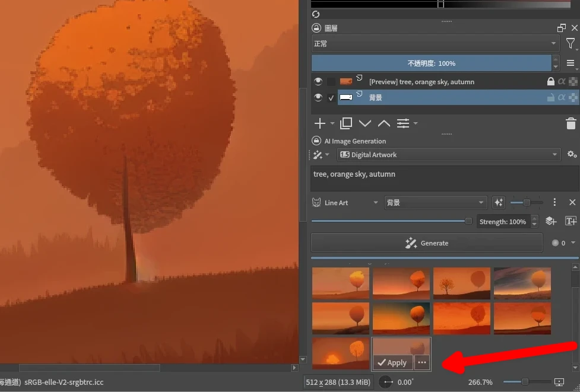580x392 pixels.
Task: Add a control layer with the stack icon
Action: point(551,221)
